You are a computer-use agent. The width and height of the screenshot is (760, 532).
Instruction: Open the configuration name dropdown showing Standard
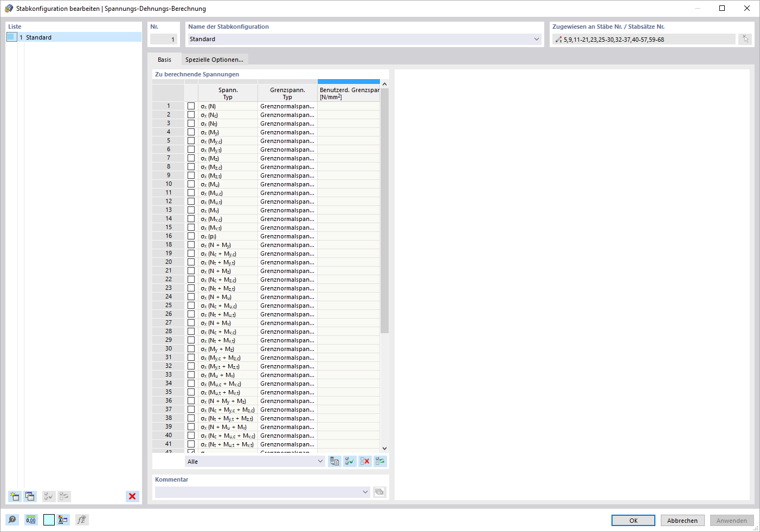[536, 39]
